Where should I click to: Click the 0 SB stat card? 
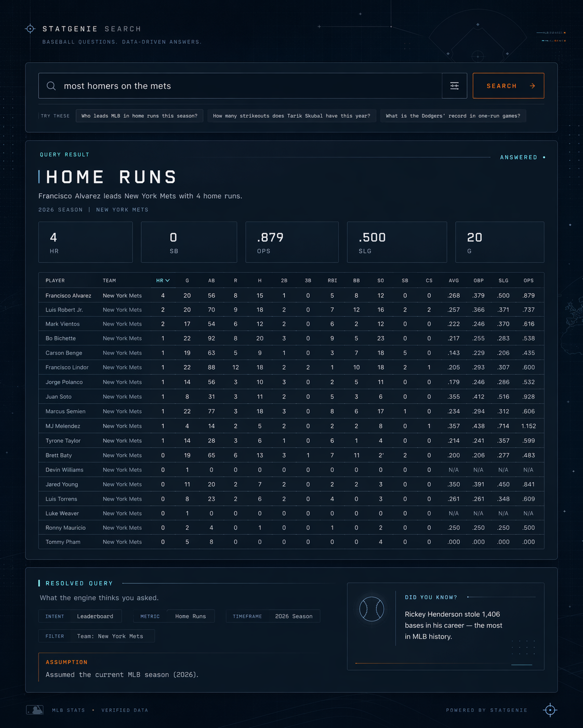click(189, 242)
